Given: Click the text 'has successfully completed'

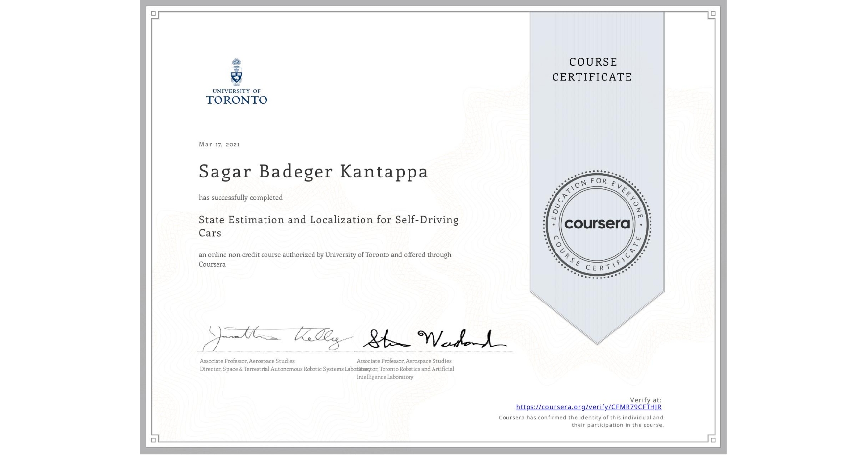Looking at the screenshot, I should coord(241,197).
